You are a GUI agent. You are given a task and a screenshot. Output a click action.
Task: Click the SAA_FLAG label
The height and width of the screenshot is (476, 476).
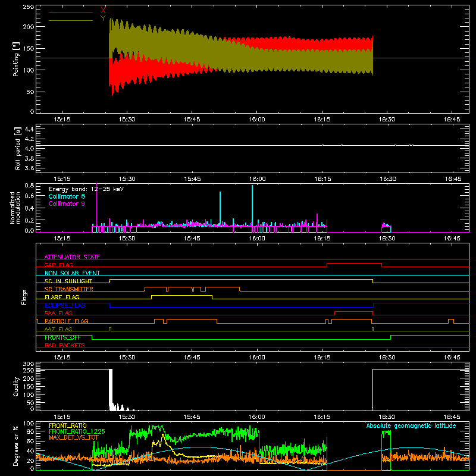coord(58,313)
